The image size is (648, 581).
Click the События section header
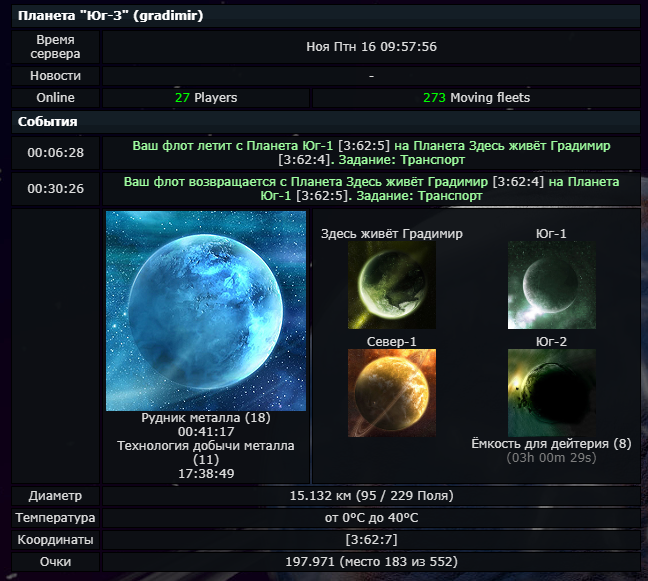click(48, 122)
